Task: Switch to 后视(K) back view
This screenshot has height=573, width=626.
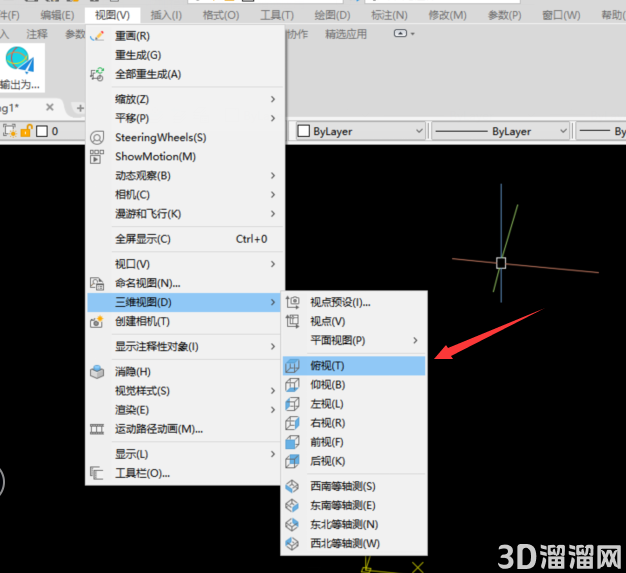Action: point(354,461)
